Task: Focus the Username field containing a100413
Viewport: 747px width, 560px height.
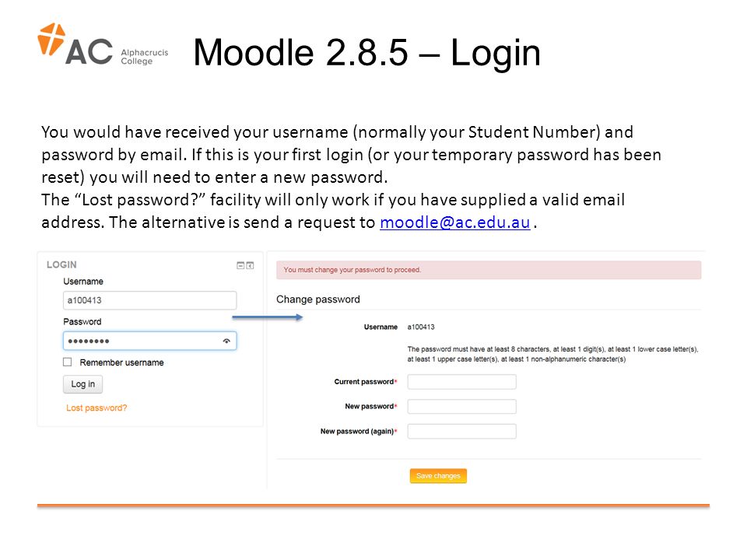Action: (149, 300)
